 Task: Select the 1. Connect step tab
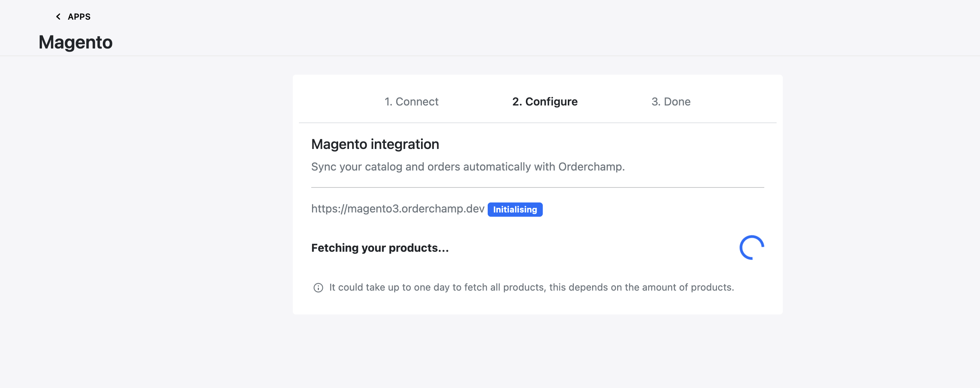(411, 102)
